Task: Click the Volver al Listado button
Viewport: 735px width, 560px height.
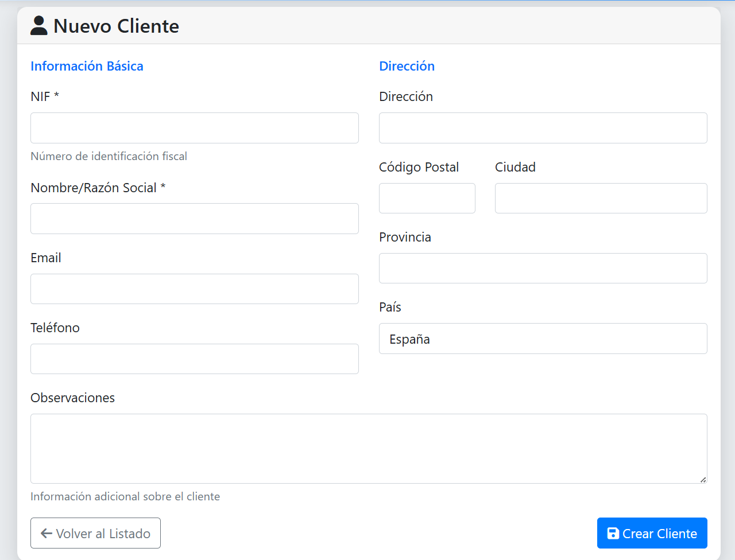Action: 95,533
